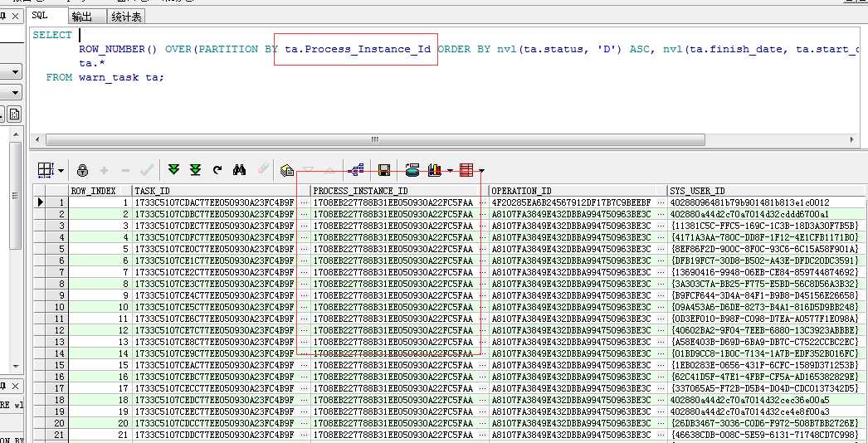Image resolution: width=868 pixels, height=443 pixels.
Task: Click the database disk toolbar icon
Action: 412,170
